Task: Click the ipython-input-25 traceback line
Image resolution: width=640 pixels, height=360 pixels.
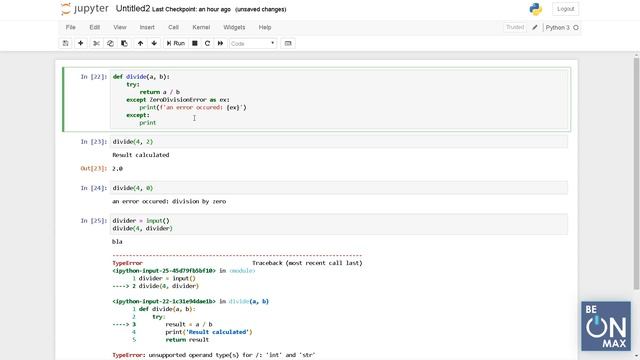Action: tap(184, 271)
